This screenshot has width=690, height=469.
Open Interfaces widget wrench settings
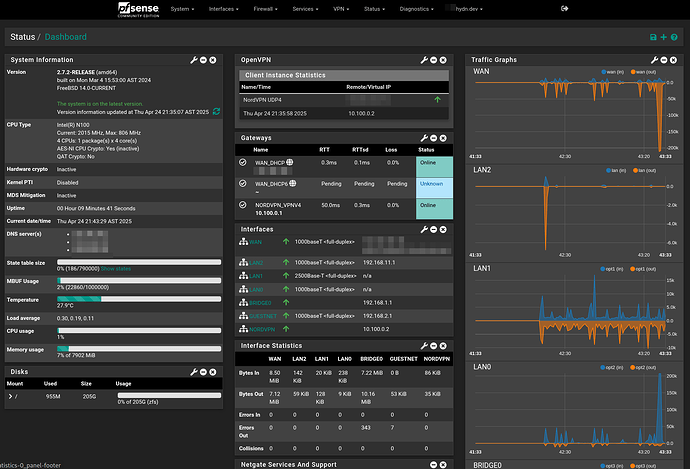pos(424,230)
